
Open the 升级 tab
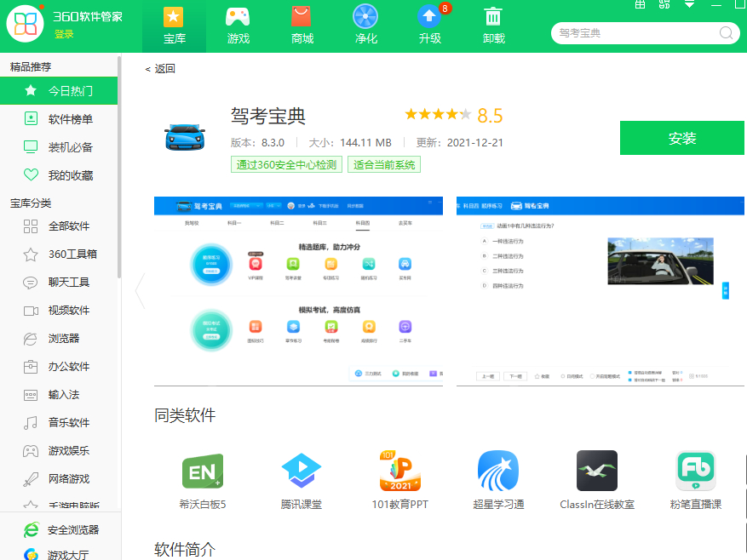[429, 26]
